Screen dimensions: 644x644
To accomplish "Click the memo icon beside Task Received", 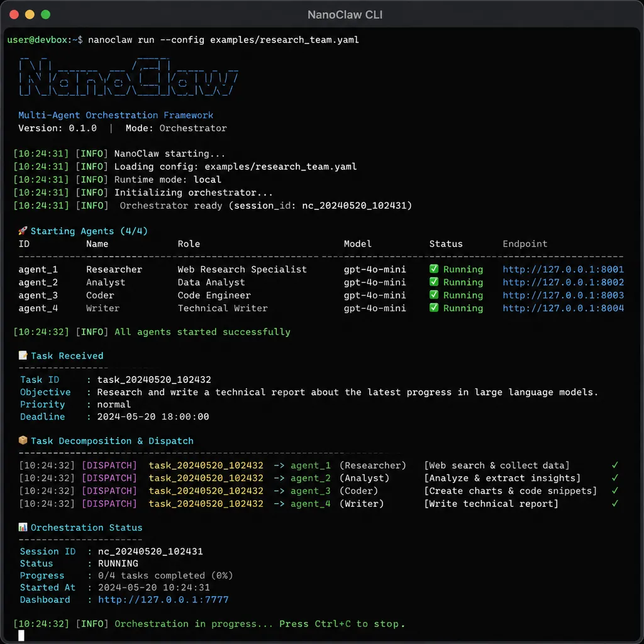I will [23, 355].
